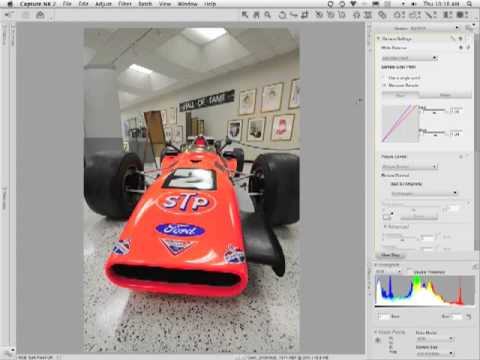This screenshot has width=480, height=360.
Task: Open the File menu
Action: pos(67,4)
